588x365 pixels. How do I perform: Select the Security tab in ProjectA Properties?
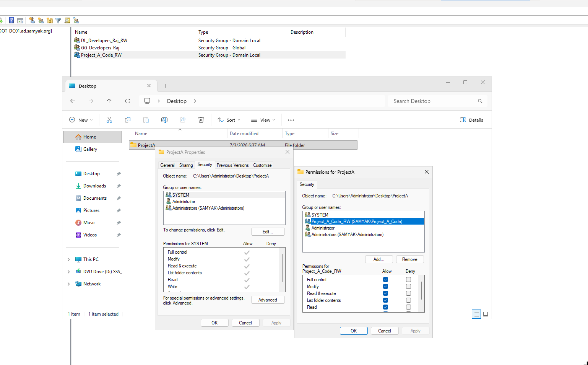[205, 165]
